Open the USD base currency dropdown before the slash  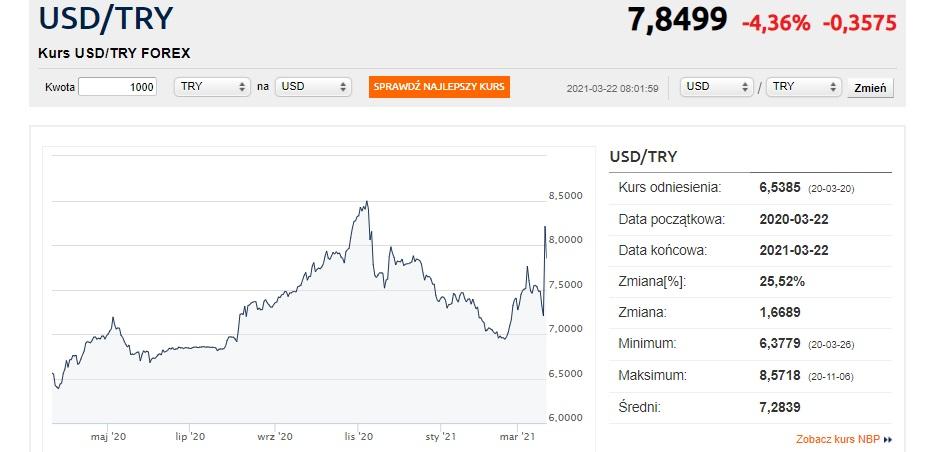(716, 87)
